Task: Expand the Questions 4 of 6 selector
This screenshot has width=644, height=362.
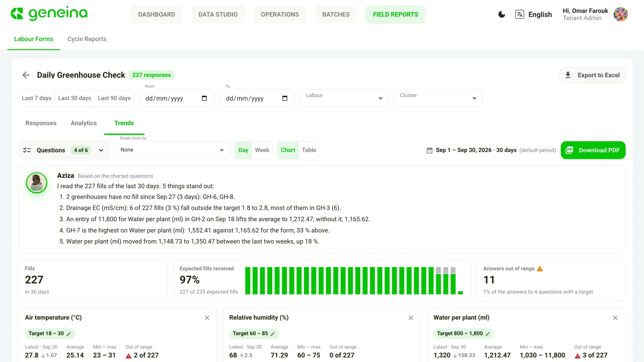Action: click(64, 150)
